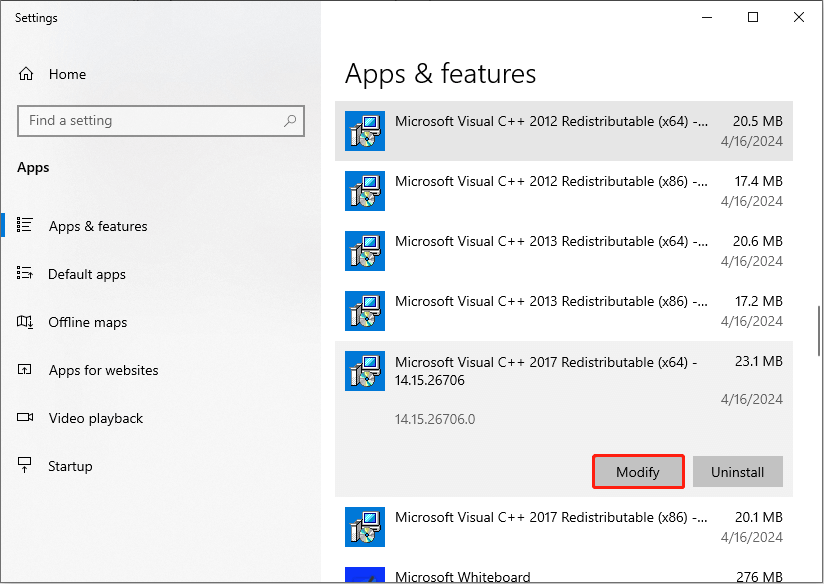Viewport: 824px width, 584px height.
Task: Go to Default apps section
Action: tap(161, 274)
